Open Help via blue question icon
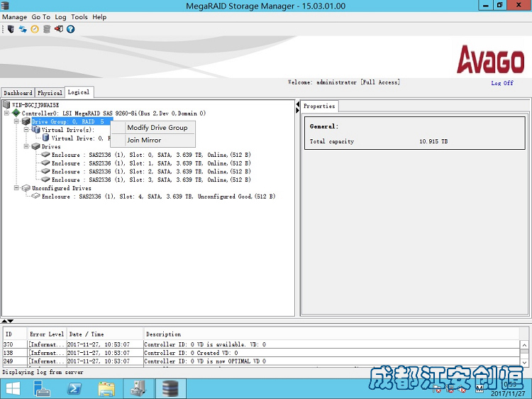Viewport: 532px width, 399px height. pyautogui.click(x=70, y=29)
